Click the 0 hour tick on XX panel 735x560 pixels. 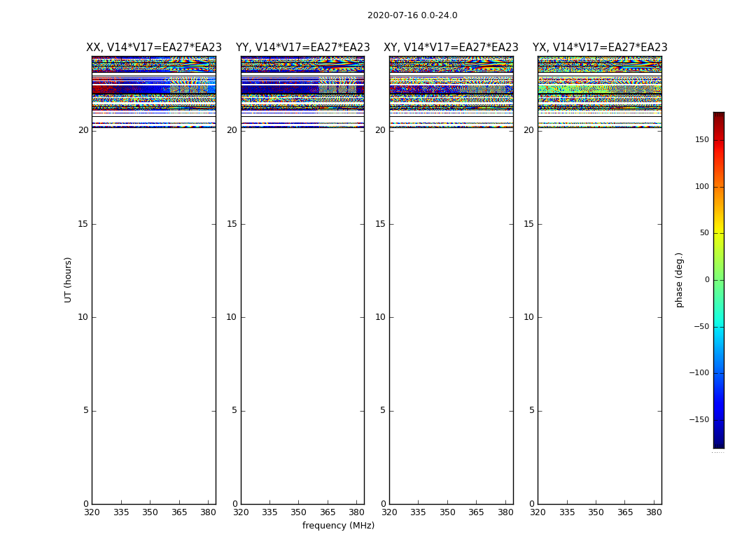[x=86, y=504]
